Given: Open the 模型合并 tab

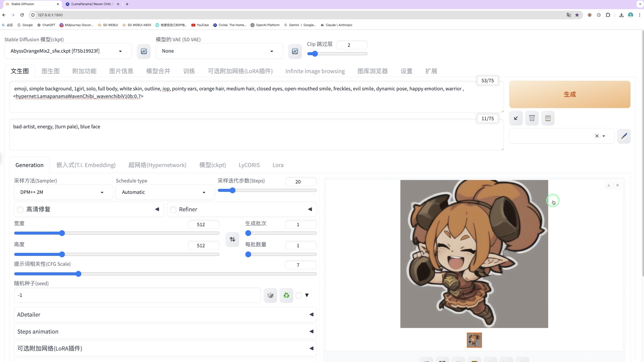Looking at the screenshot, I should pos(158,71).
